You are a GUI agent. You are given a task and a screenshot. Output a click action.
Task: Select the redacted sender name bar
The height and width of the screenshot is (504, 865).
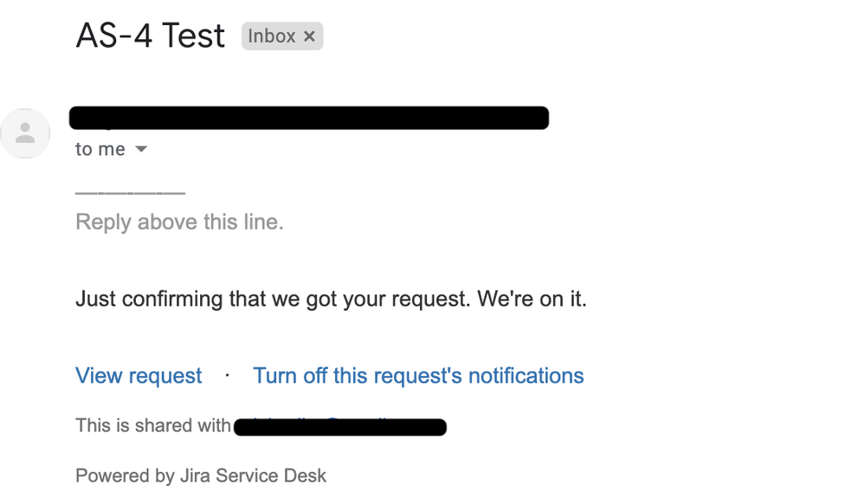tap(309, 118)
